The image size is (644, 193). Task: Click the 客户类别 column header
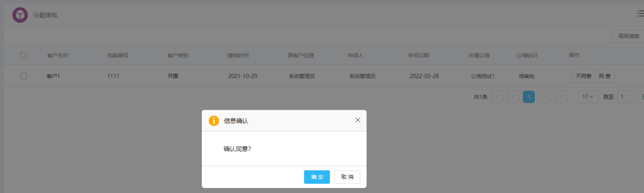tap(178, 55)
